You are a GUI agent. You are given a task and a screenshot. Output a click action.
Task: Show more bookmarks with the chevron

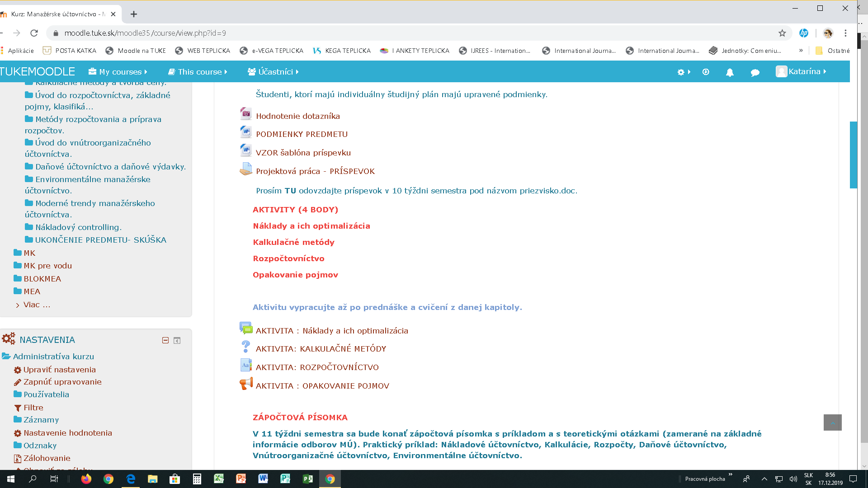[x=801, y=51]
